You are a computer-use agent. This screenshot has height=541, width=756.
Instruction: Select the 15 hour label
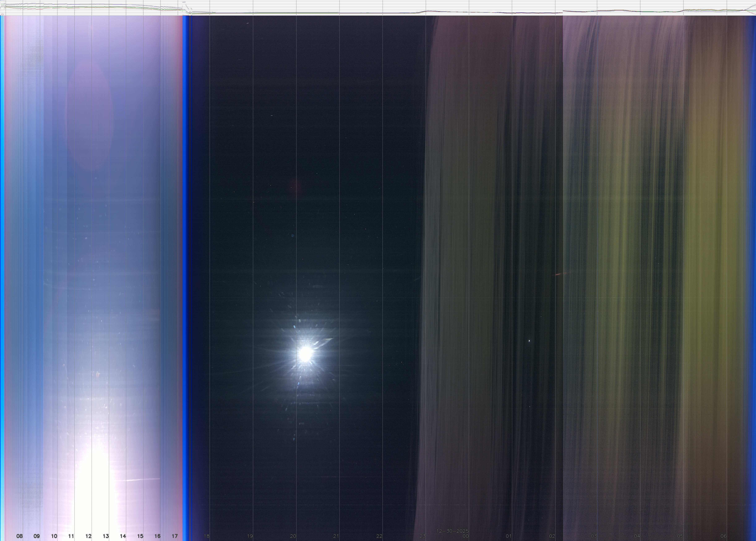coord(140,536)
